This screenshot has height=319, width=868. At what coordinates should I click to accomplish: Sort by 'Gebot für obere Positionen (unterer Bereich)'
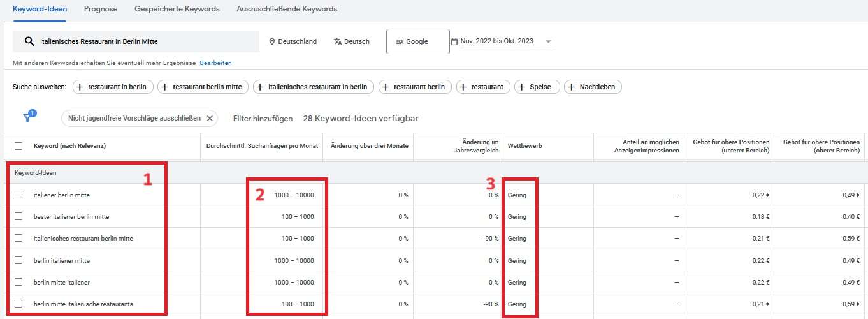point(731,146)
